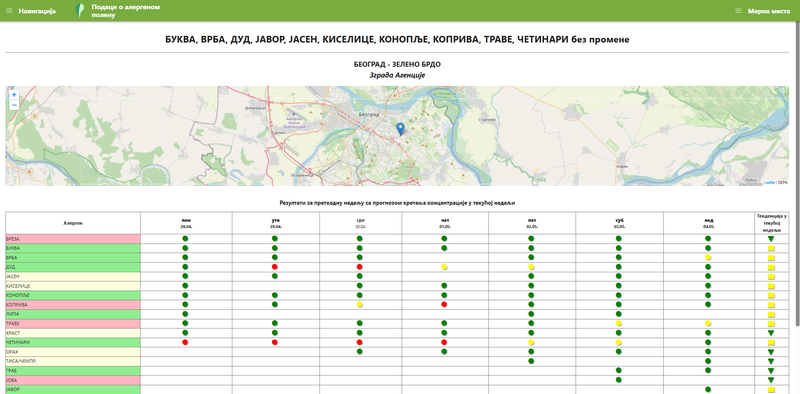This screenshot has height=394, width=800.
Task: Click the yellow square trend for БУКВА
Action: tap(771, 249)
